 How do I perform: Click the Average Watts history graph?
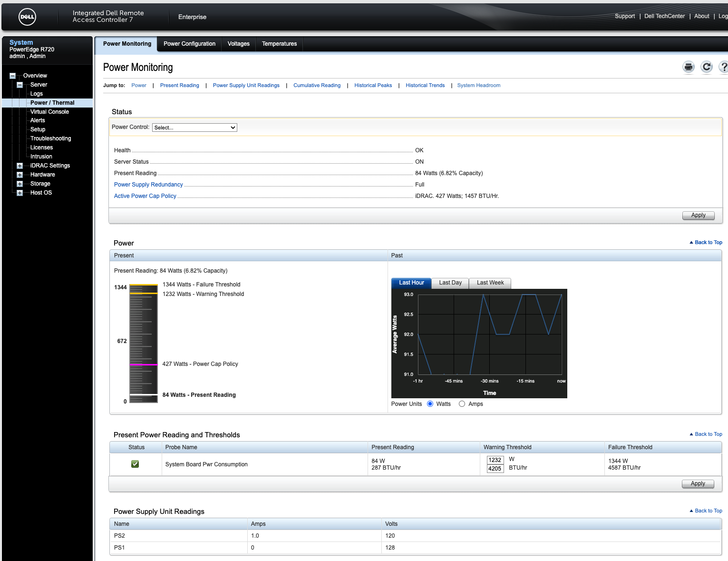click(479, 343)
